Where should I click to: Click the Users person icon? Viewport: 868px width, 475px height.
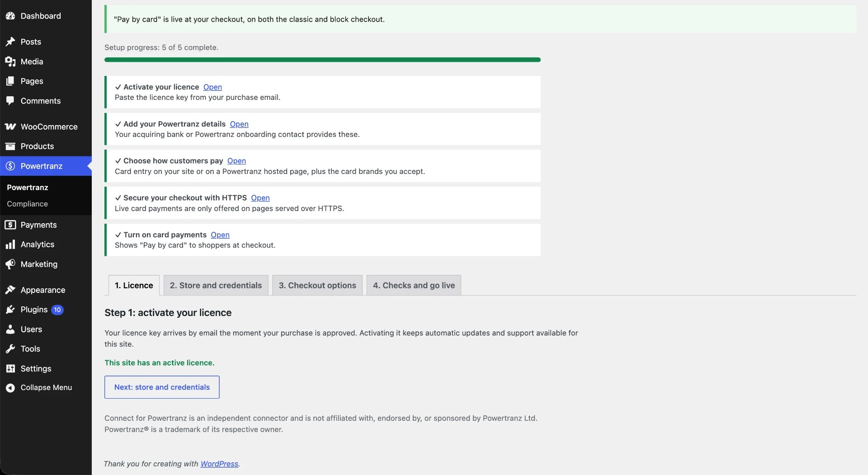[x=10, y=329]
